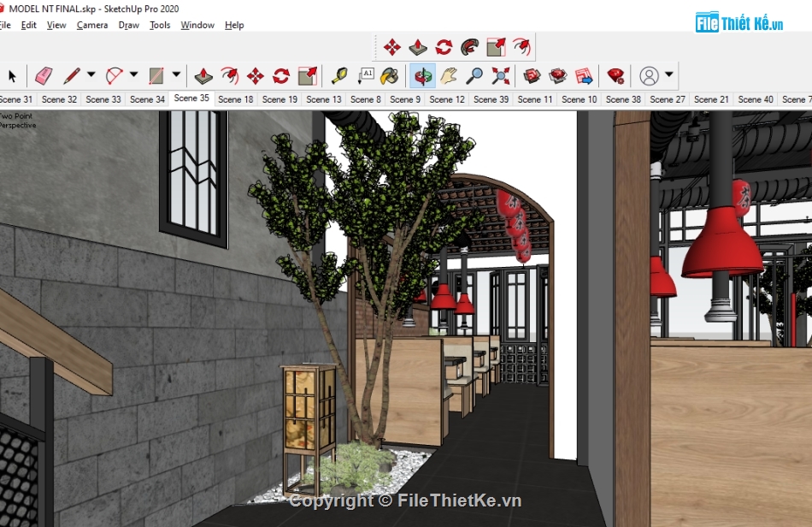Click the user account profile icon

pyautogui.click(x=649, y=76)
